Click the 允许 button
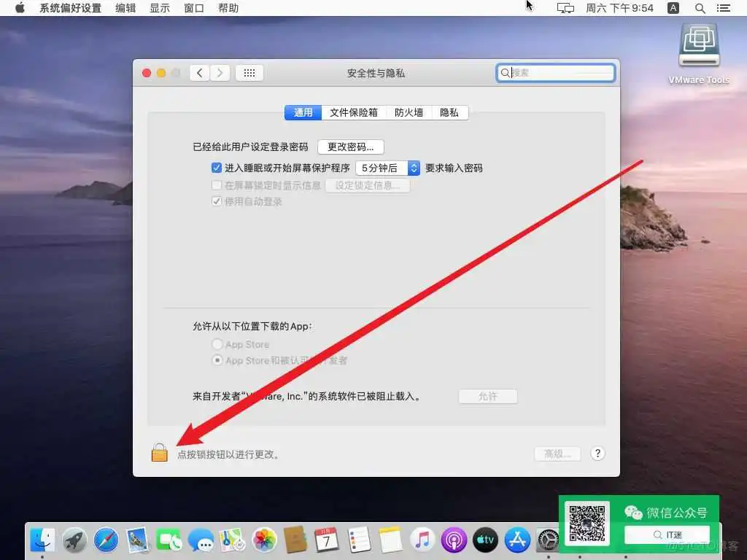 click(x=487, y=396)
